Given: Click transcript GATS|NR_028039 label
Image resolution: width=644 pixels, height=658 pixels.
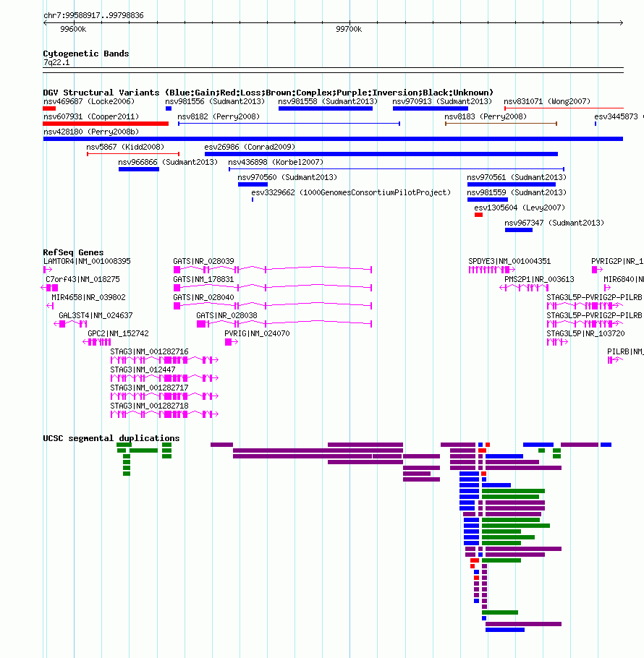Looking at the screenshot, I should (203, 262).
